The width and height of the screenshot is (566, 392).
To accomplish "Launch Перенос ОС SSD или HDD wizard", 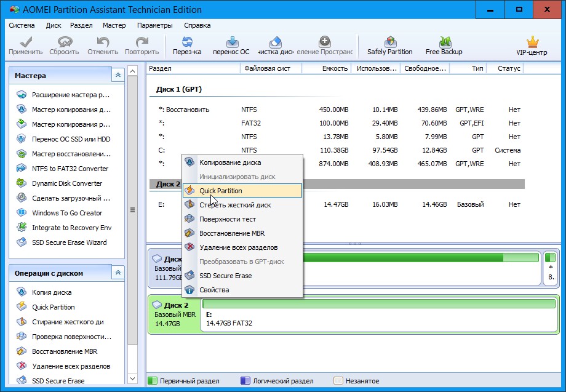I will pos(63,139).
